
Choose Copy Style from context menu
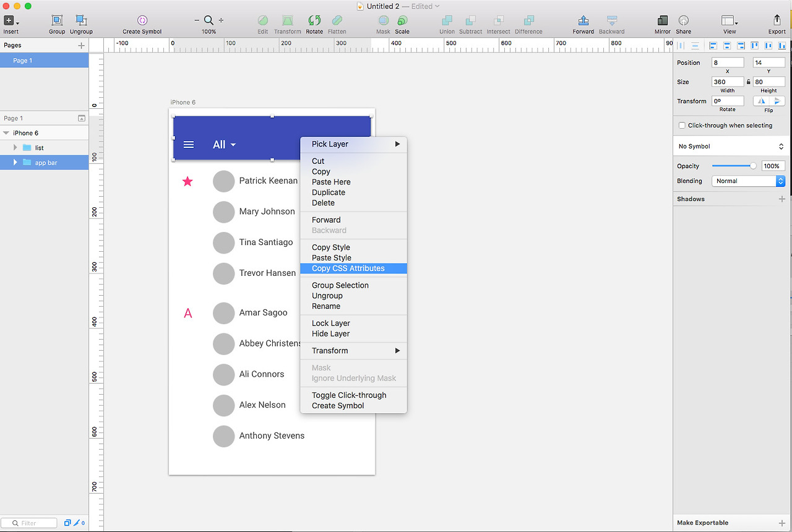point(353,247)
